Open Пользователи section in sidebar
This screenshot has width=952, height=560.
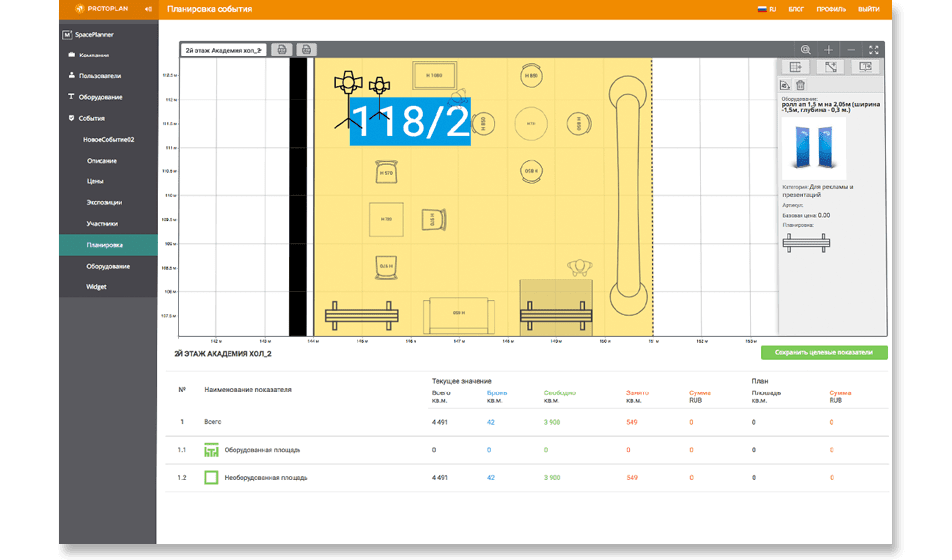pos(95,76)
